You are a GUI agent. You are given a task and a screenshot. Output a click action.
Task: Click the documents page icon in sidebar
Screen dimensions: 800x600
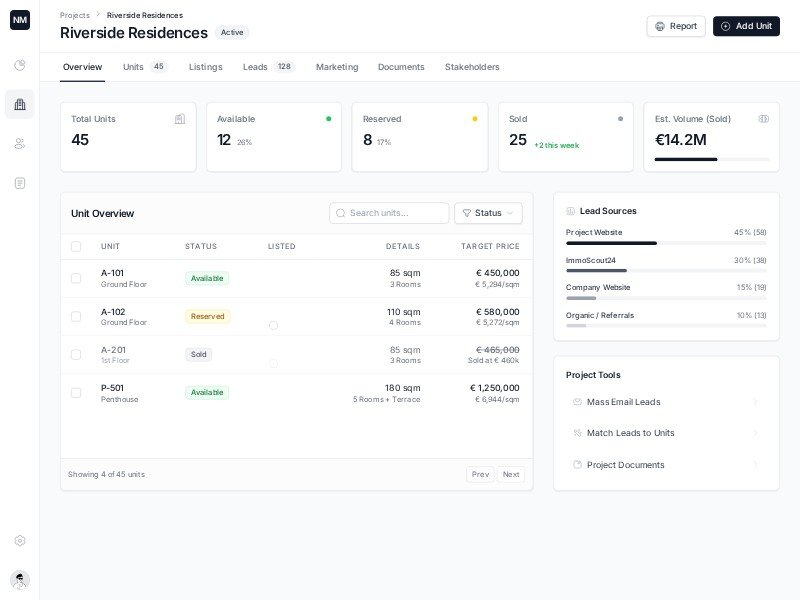[x=20, y=183]
